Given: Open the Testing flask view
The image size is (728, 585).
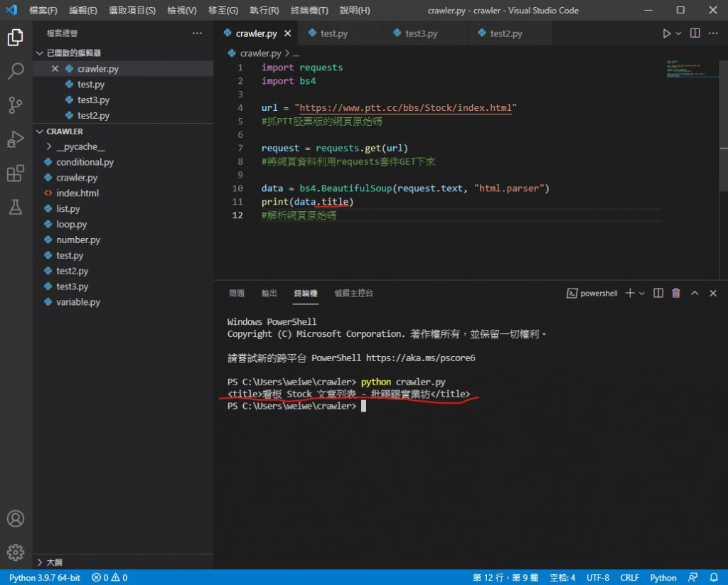Looking at the screenshot, I should pyautogui.click(x=16, y=207).
